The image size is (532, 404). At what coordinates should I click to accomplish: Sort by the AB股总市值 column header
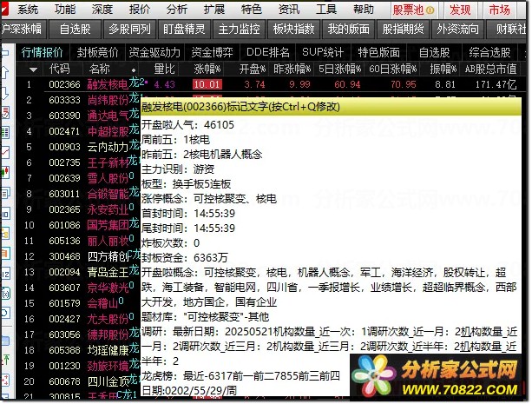[490, 70]
